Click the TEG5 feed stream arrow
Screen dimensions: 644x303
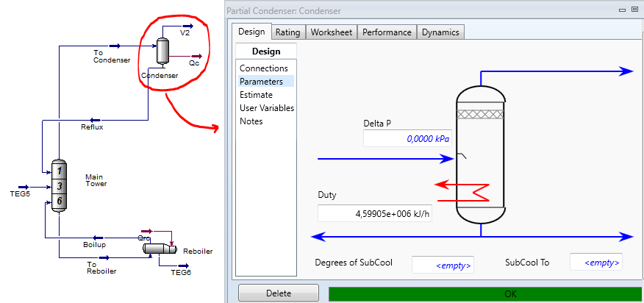point(24,187)
